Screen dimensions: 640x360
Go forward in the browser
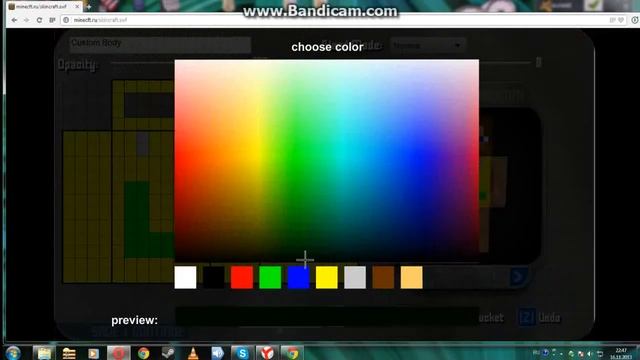(x=27, y=20)
